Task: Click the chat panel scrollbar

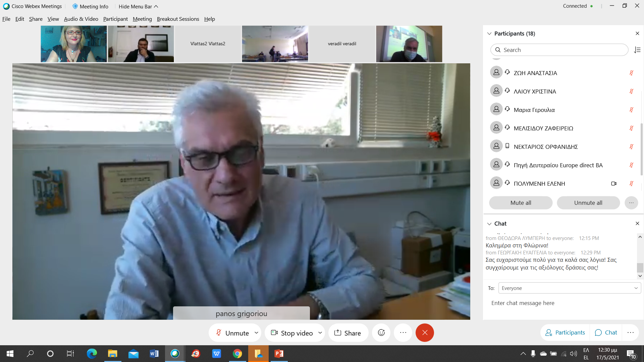Action: (x=640, y=267)
